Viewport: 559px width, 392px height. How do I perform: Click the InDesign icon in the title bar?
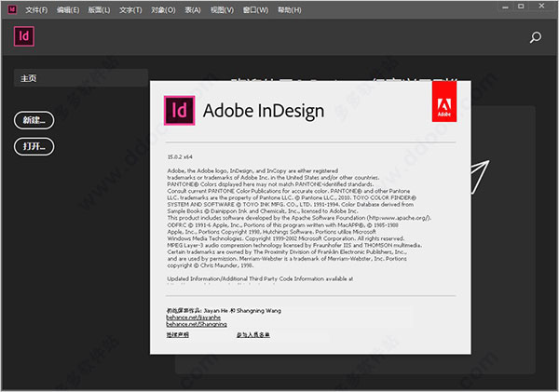12,9
